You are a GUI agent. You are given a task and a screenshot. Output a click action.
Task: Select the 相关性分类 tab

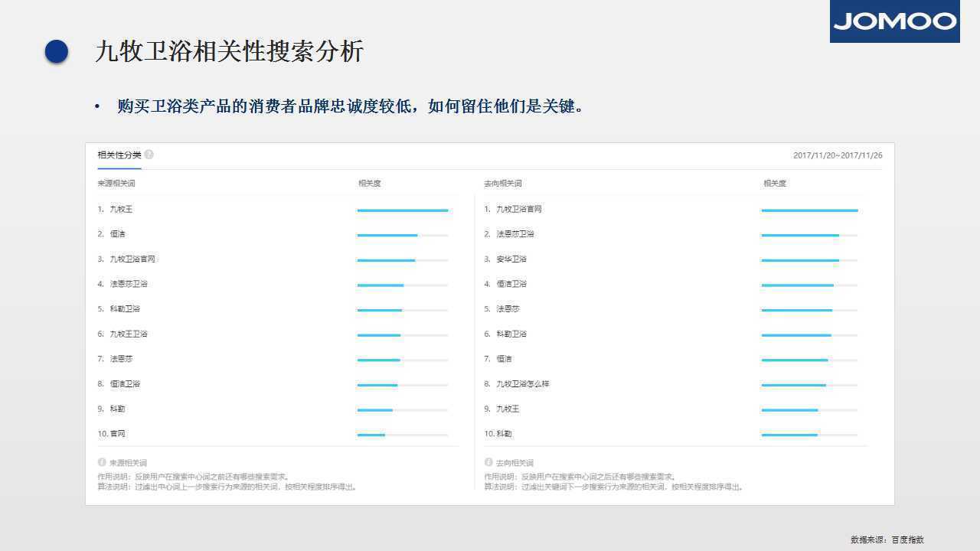[x=119, y=155]
